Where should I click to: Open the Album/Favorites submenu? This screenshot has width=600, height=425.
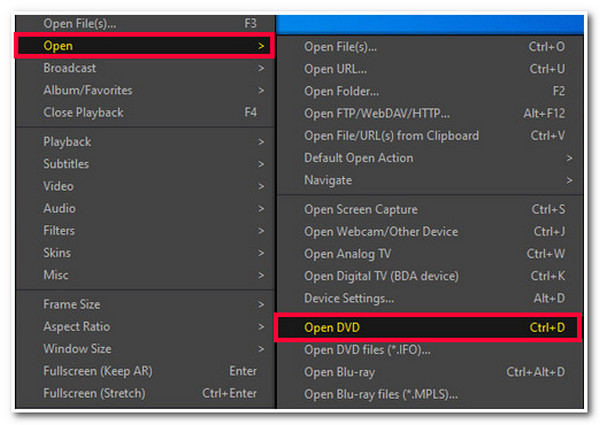145,90
